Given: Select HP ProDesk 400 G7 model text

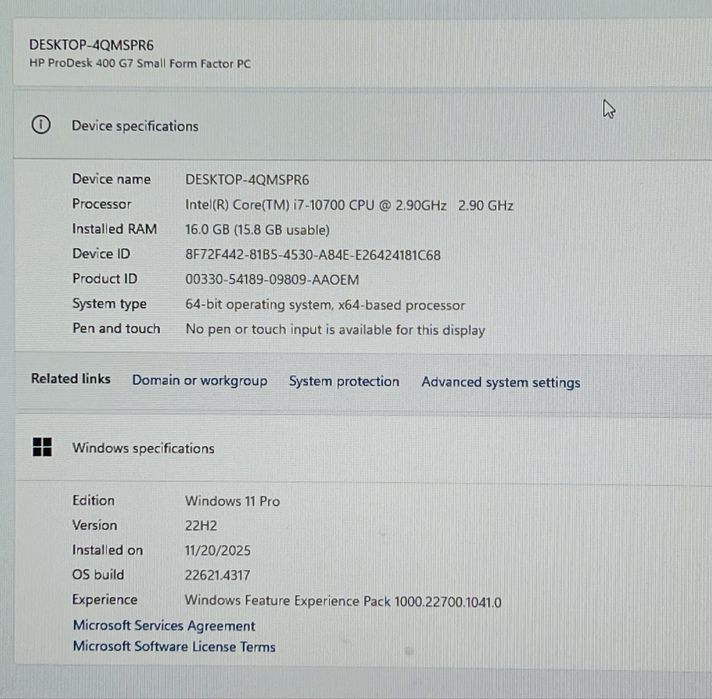Looking at the screenshot, I should click(140, 63).
